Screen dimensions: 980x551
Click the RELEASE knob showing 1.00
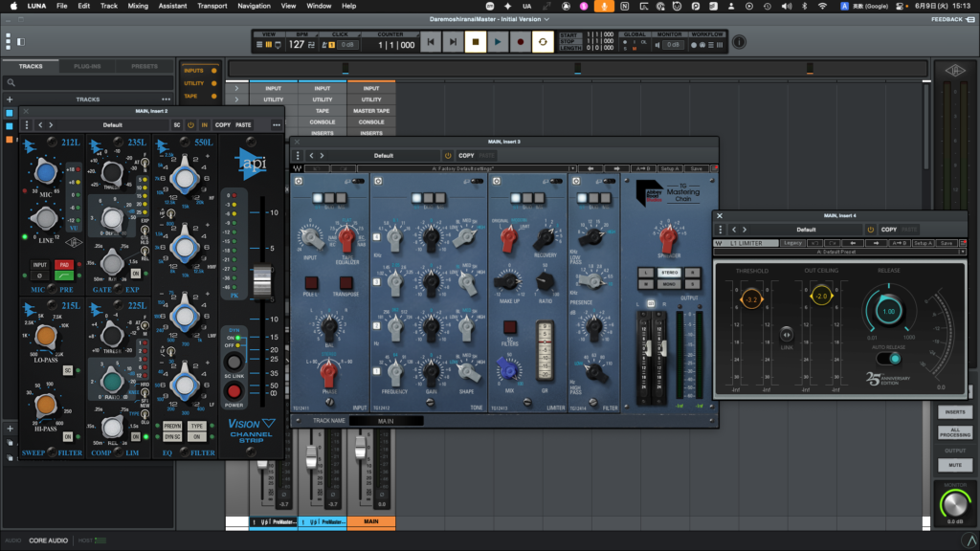pos(888,311)
